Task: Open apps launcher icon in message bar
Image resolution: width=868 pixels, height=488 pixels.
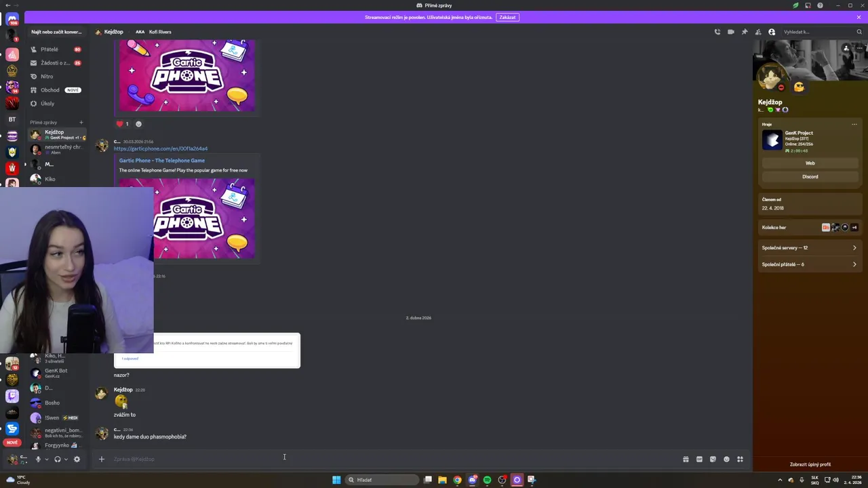Action: [x=740, y=459]
